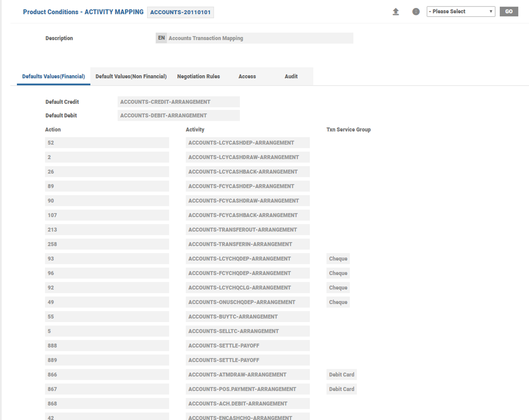Click Cheque service group for ACCOUNTS-LCYCHQDEP-ARRANGEMENT
The height and width of the screenshot is (420, 529).
pyautogui.click(x=338, y=259)
